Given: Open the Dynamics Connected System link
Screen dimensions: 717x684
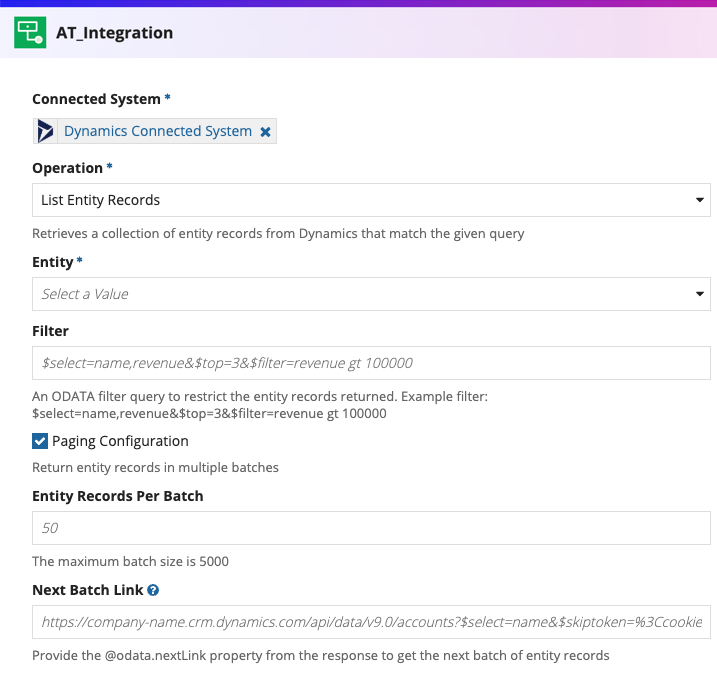Looking at the screenshot, I should click(158, 131).
